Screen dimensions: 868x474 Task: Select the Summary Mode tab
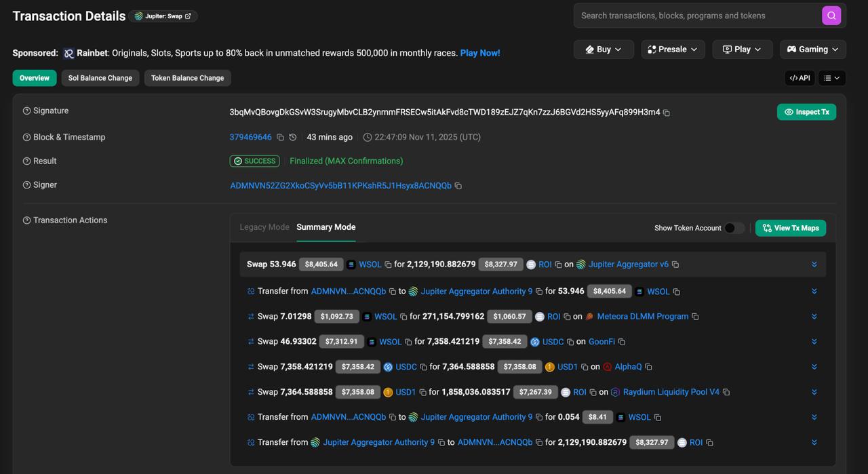coord(326,227)
